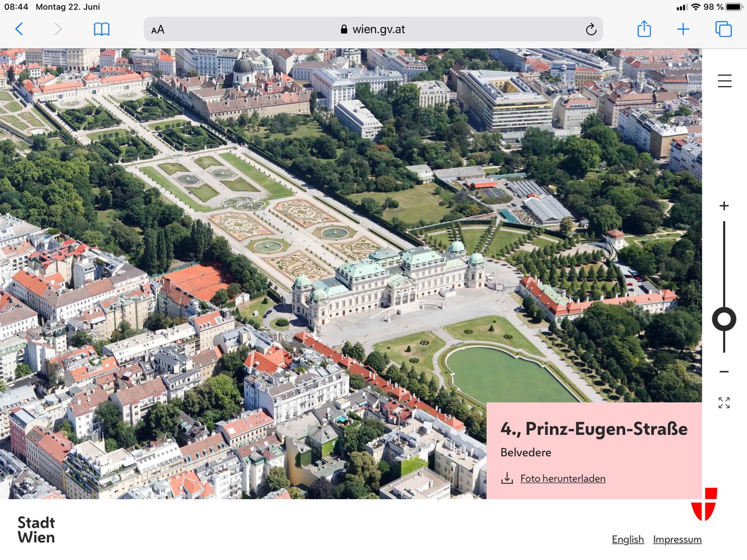747x560 pixels.
Task: Reload the wien.gv.at page
Action: [591, 29]
